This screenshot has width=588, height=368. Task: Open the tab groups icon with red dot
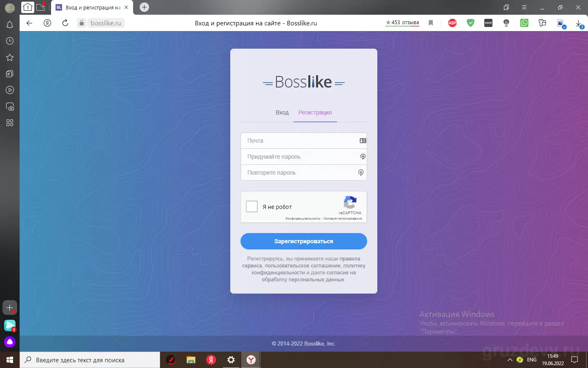coord(41,7)
